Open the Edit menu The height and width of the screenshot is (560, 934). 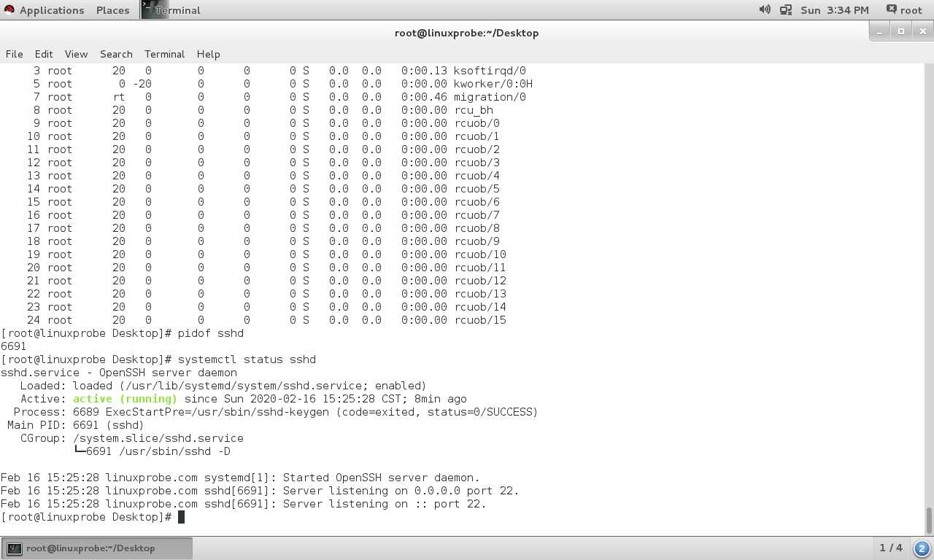(44, 54)
